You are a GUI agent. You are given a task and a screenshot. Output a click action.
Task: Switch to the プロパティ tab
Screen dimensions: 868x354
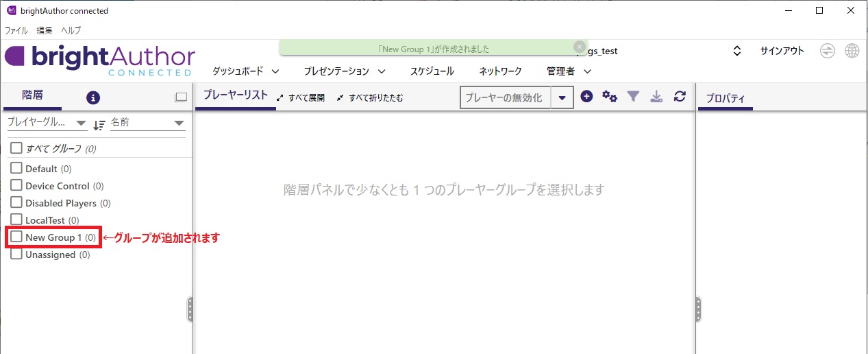726,98
